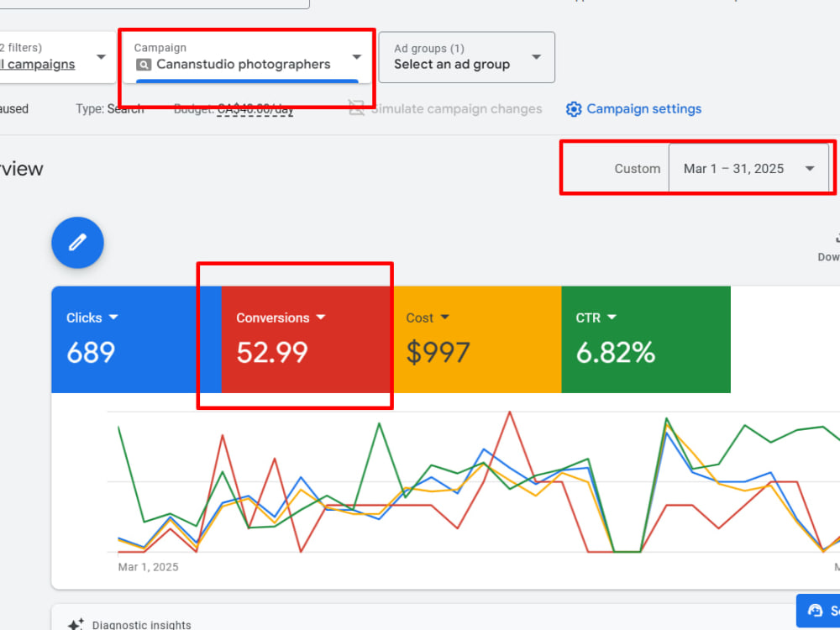The width and height of the screenshot is (840, 630).
Task: Click the Type: Search label
Action: coord(110,109)
